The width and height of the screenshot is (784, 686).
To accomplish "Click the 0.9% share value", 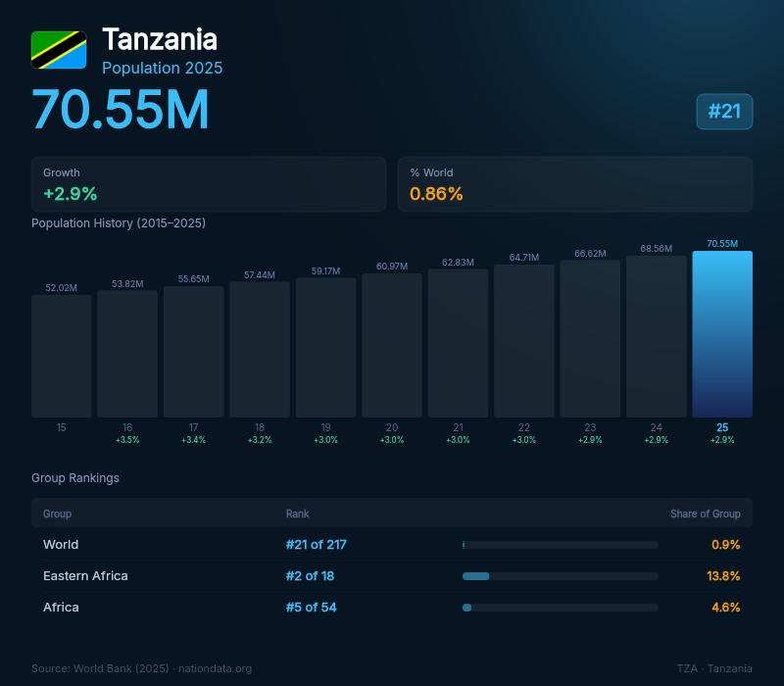I will click(x=725, y=545).
